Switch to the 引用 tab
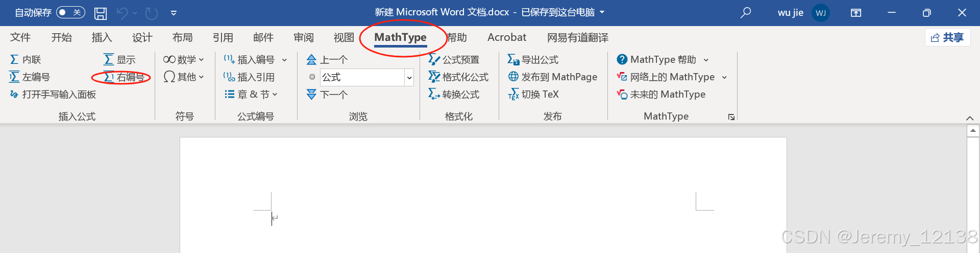 (223, 37)
